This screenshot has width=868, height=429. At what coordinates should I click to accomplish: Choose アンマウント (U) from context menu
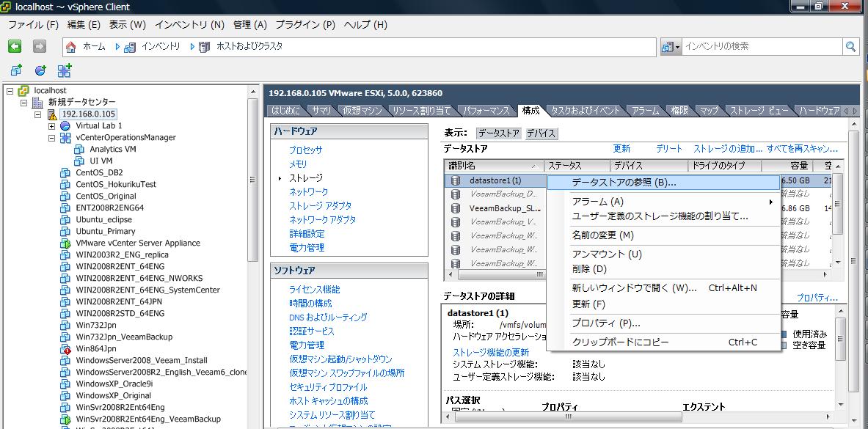[663, 254]
